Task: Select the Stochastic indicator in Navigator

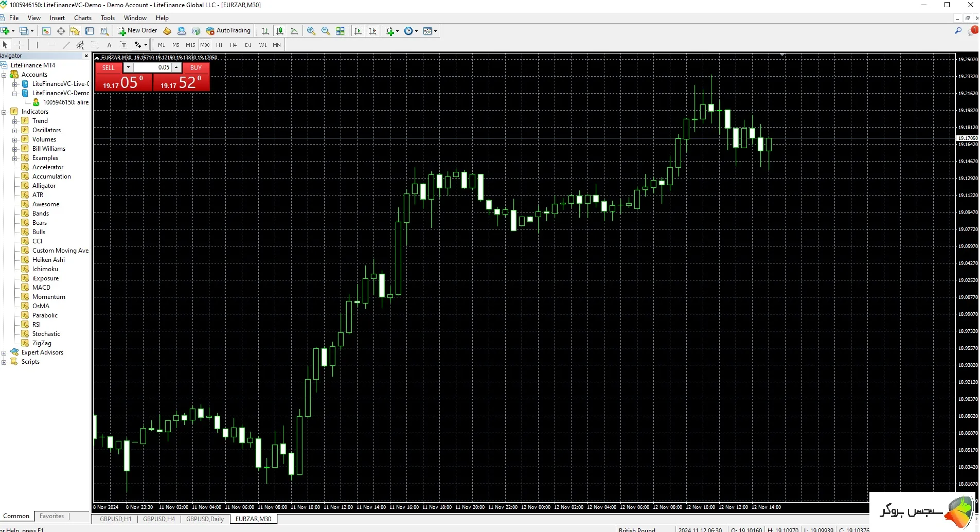Action: (46, 334)
